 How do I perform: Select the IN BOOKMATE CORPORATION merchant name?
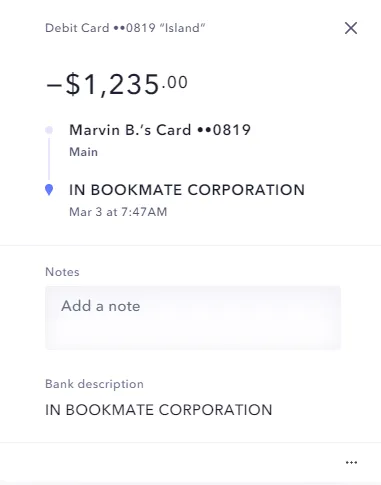click(187, 190)
